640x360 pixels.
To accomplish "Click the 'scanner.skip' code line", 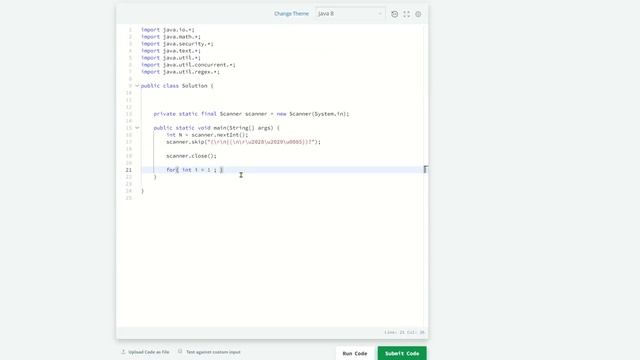I will point(243,142).
